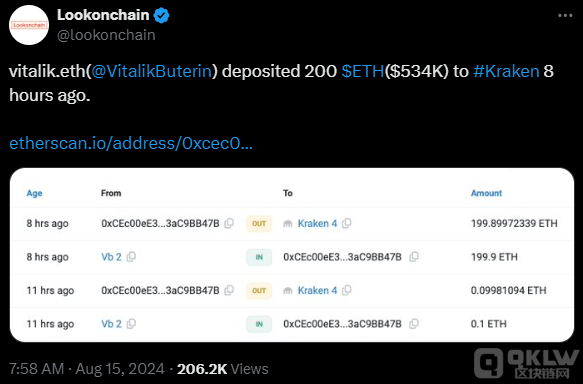Viewport: 583px width, 384px height.
Task: Open the etherscan.io address link
Action: click(131, 143)
